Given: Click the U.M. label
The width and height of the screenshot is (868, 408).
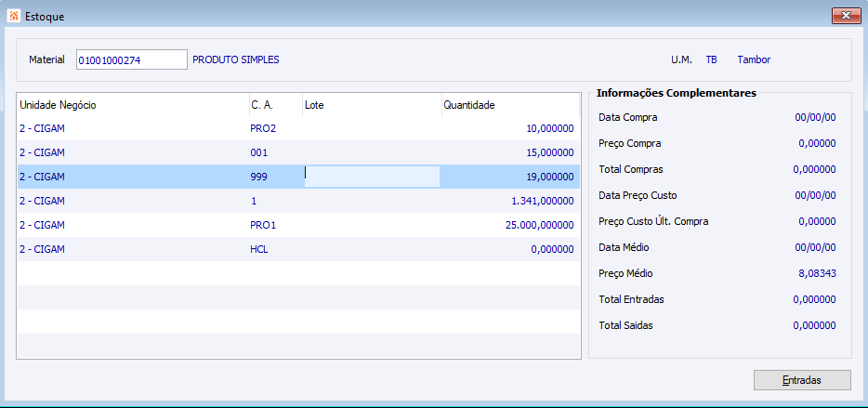Looking at the screenshot, I should coord(681,59).
